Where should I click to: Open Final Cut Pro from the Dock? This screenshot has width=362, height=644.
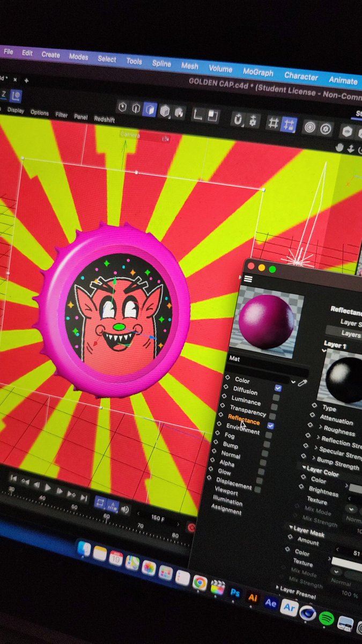(217, 589)
